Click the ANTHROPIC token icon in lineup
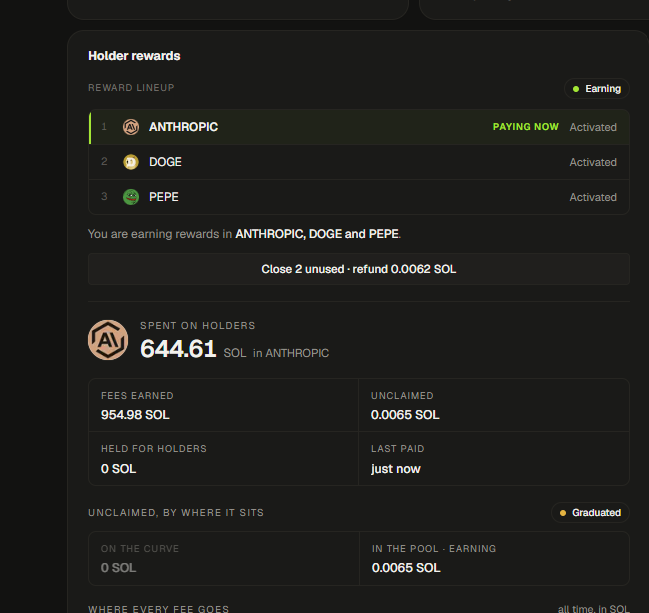Viewport: 649px width, 613px height. pos(131,127)
